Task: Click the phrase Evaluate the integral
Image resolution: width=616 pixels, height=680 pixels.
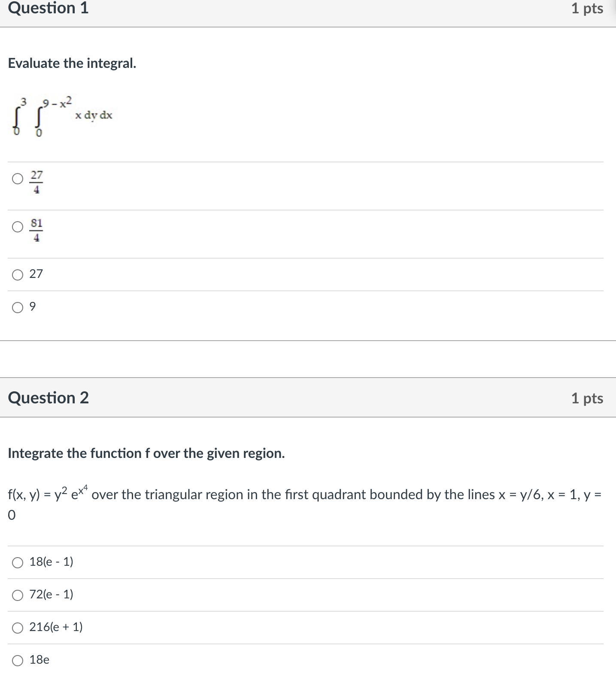Action: (x=72, y=63)
